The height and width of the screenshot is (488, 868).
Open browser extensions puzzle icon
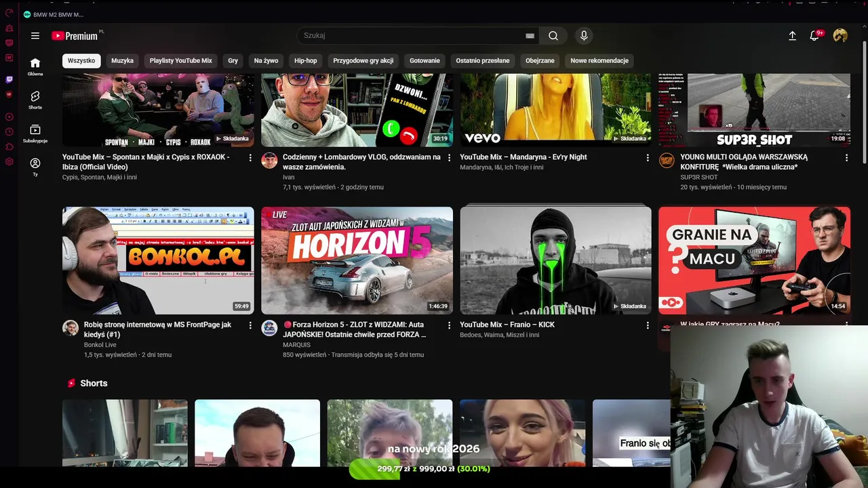9,147
